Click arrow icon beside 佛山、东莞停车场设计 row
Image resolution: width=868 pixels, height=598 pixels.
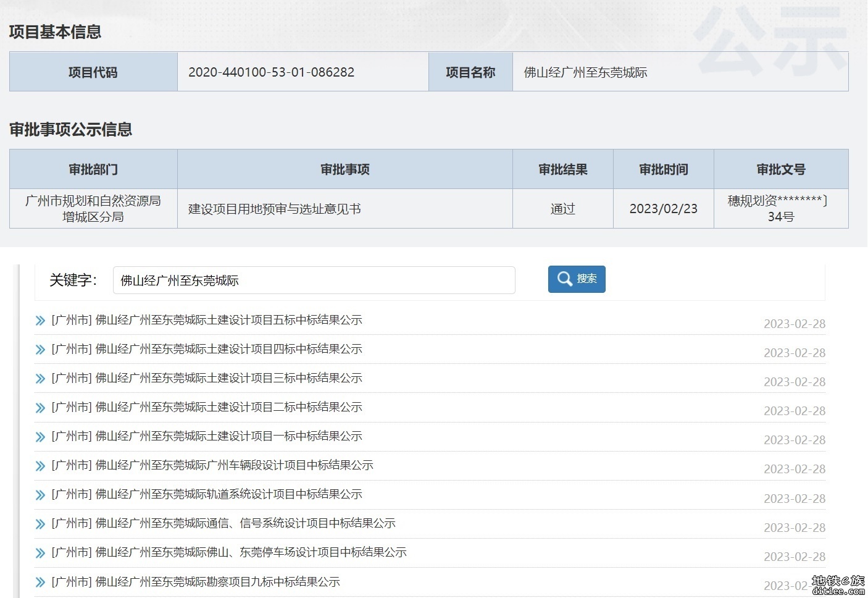point(41,553)
